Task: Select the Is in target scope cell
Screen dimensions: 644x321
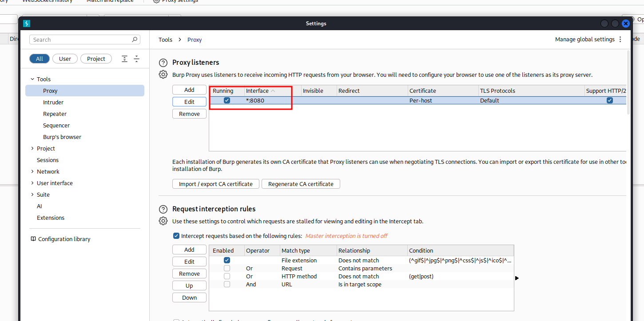Action: (x=372, y=284)
